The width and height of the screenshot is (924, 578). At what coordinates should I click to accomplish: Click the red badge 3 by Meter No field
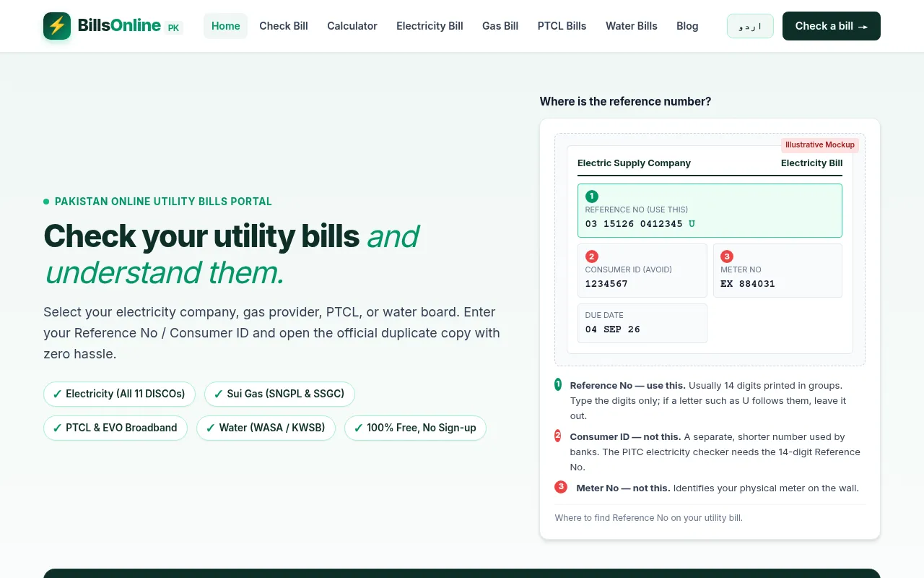pos(727,256)
